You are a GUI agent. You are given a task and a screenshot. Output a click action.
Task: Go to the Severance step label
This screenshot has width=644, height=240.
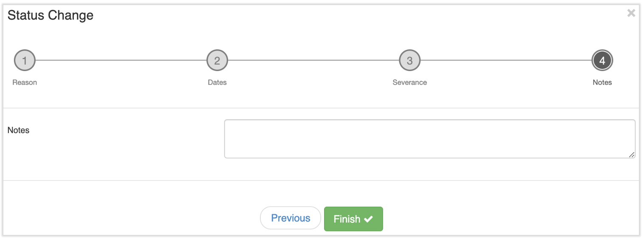tap(410, 83)
